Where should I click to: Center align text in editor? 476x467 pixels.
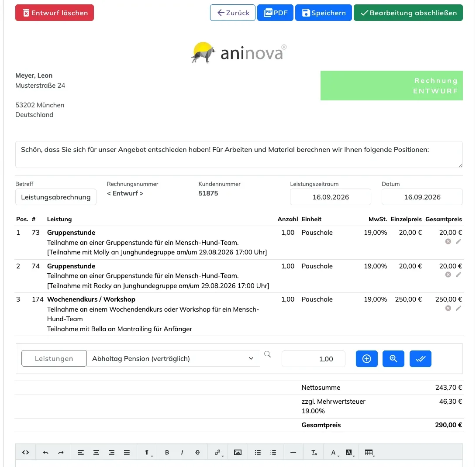pos(96,453)
